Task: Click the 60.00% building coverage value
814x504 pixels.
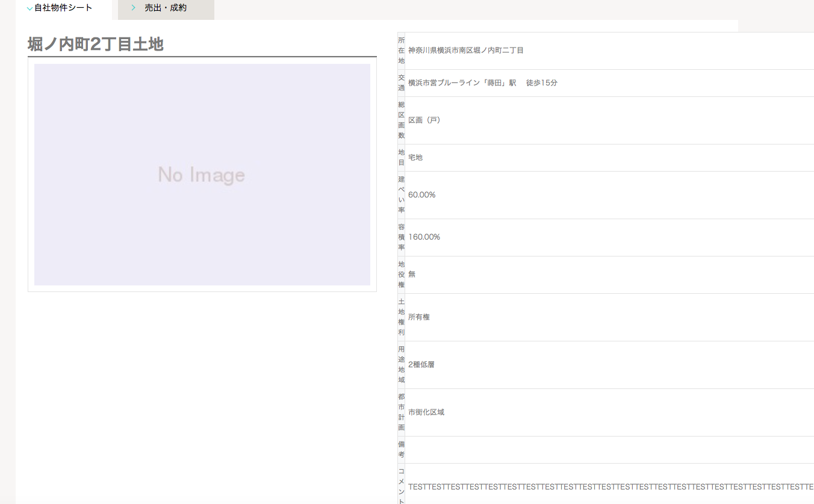Action: [x=421, y=195]
